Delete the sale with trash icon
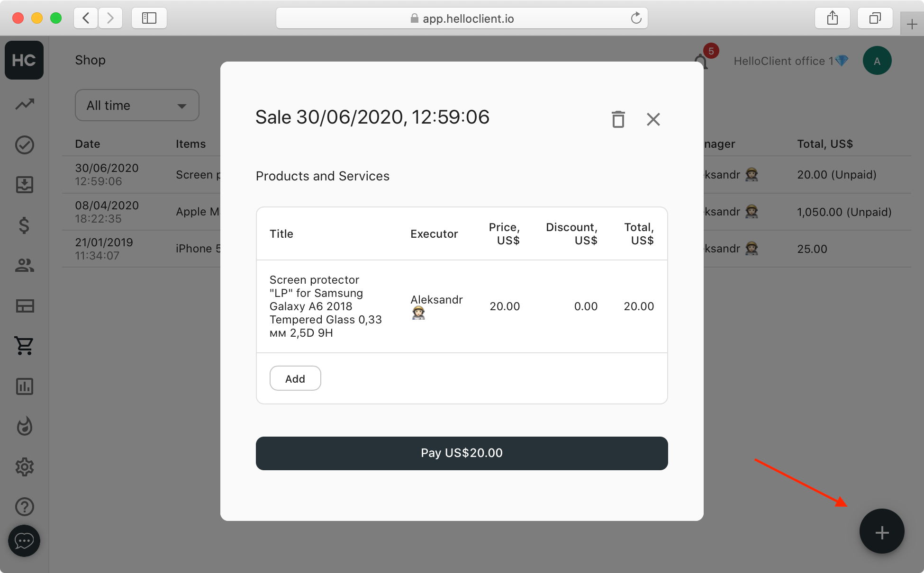 pyautogui.click(x=618, y=119)
